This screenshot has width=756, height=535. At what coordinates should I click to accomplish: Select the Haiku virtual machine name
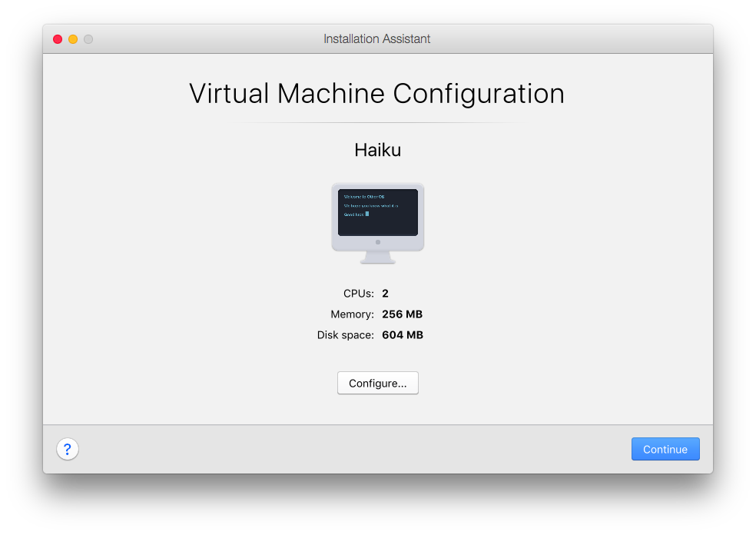coord(377,150)
